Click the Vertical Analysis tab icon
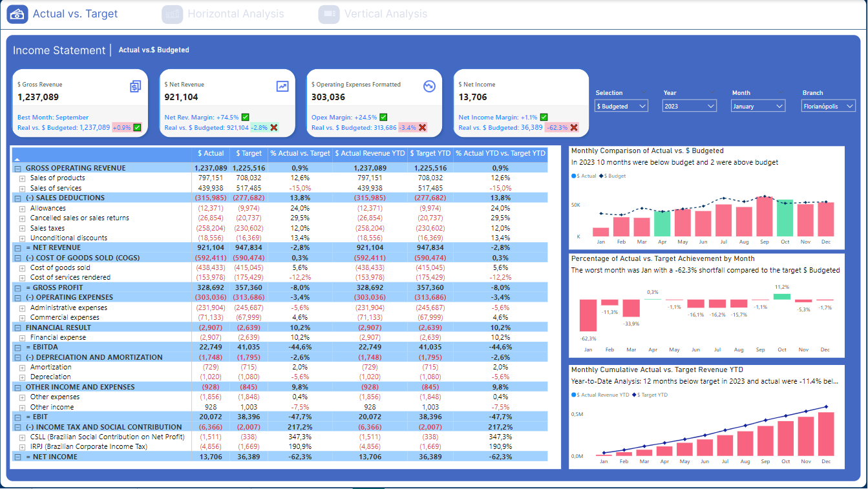 click(x=329, y=14)
